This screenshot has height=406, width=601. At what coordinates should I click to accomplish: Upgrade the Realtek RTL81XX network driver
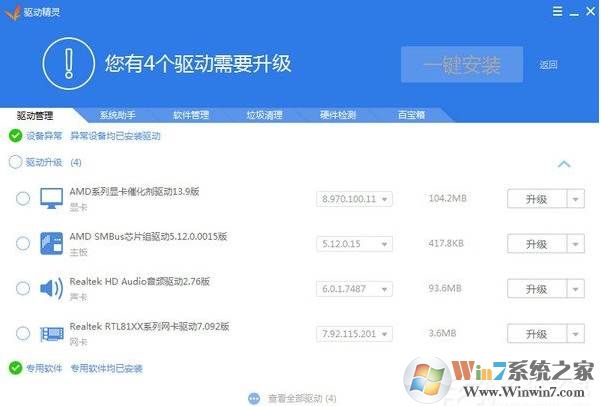537,334
